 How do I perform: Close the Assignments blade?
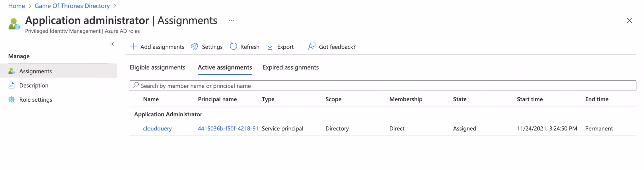(629, 20)
